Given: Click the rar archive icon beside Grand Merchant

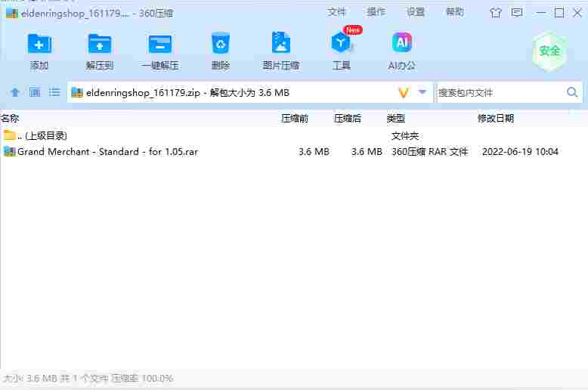Looking at the screenshot, I should pos(9,151).
